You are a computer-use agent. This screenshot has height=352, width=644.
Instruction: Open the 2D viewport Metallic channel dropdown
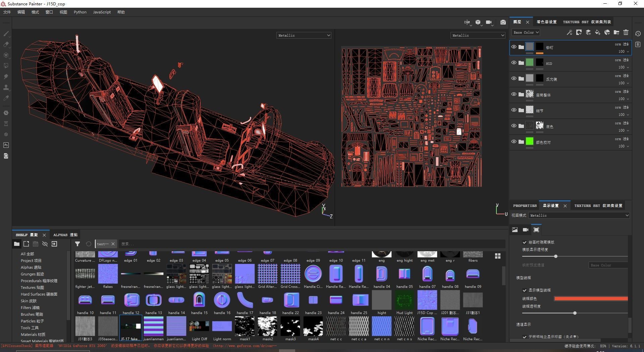[478, 35]
